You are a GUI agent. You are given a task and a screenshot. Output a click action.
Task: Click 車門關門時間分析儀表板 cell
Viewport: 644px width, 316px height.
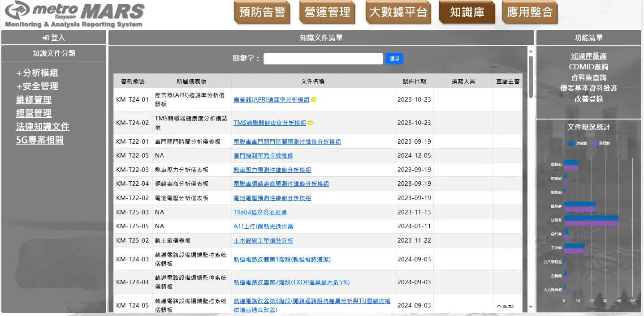191,142
